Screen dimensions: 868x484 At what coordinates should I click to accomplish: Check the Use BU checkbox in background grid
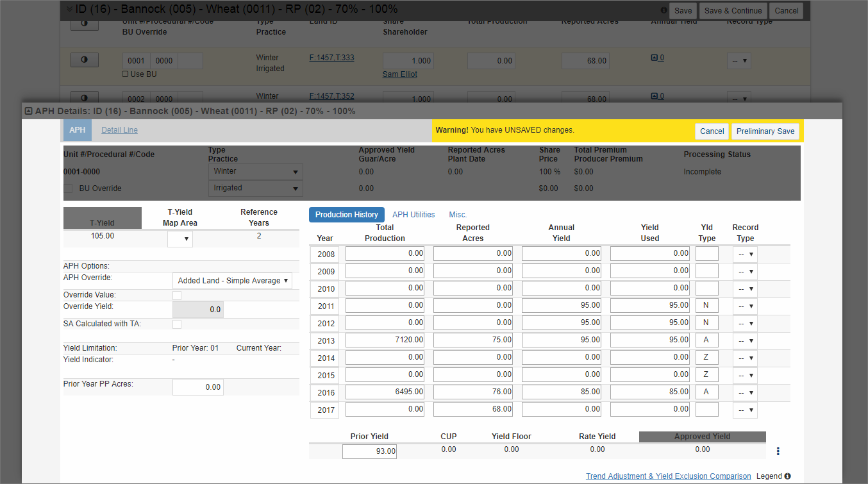tap(125, 74)
